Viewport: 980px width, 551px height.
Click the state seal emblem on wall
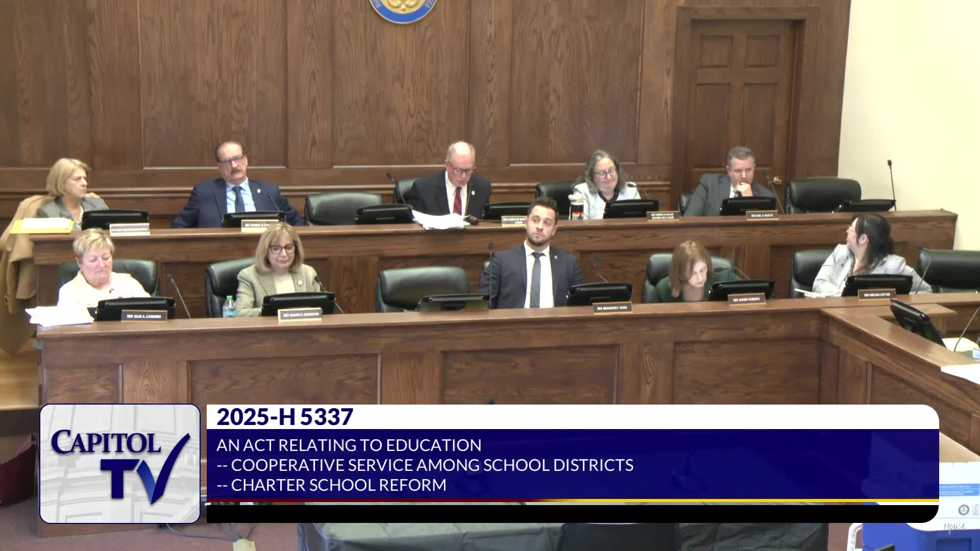point(403,10)
